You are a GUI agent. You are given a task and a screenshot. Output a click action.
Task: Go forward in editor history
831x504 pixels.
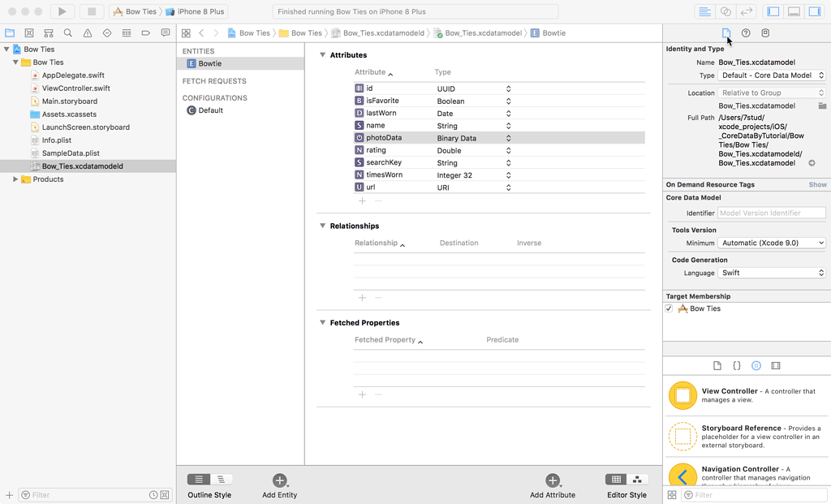[x=216, y=32]
